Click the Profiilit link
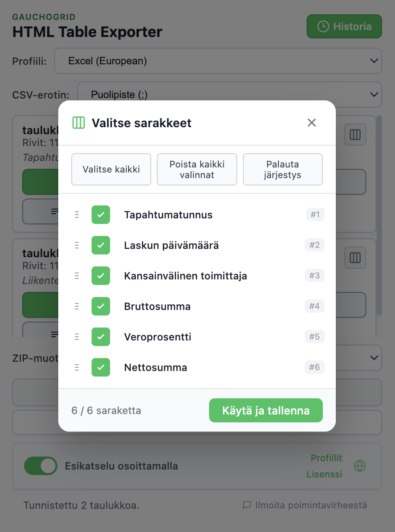Screen dimensions: 395x532 [x=326, y=458]
